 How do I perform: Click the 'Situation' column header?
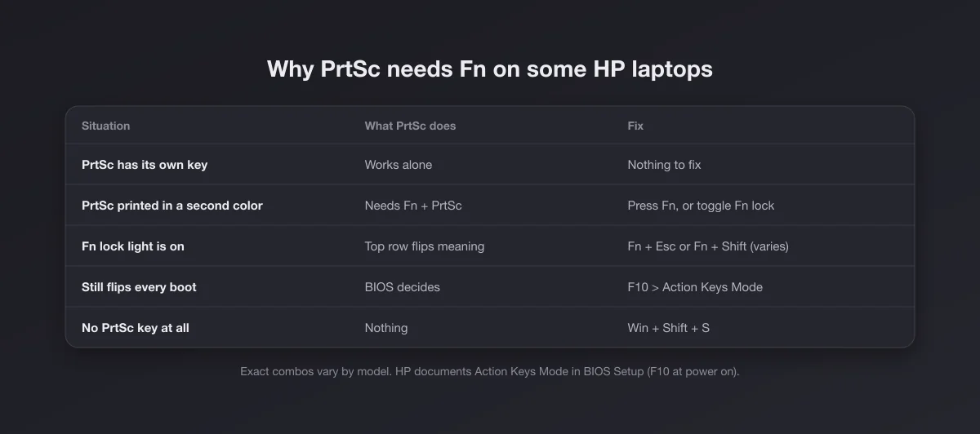(x=105, y=126)
